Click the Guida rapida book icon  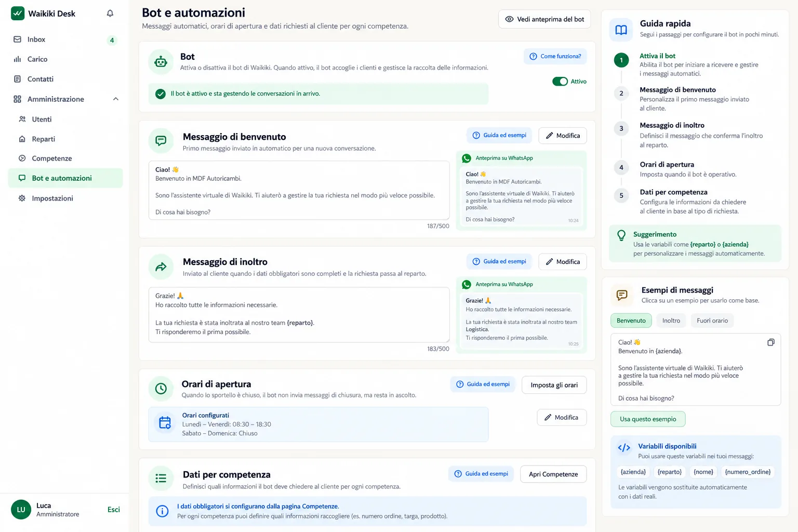click(x=621, y=30)
